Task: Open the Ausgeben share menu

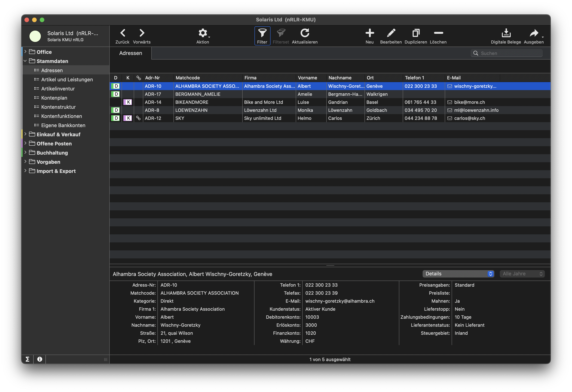Action: click(x=534, y=33)
